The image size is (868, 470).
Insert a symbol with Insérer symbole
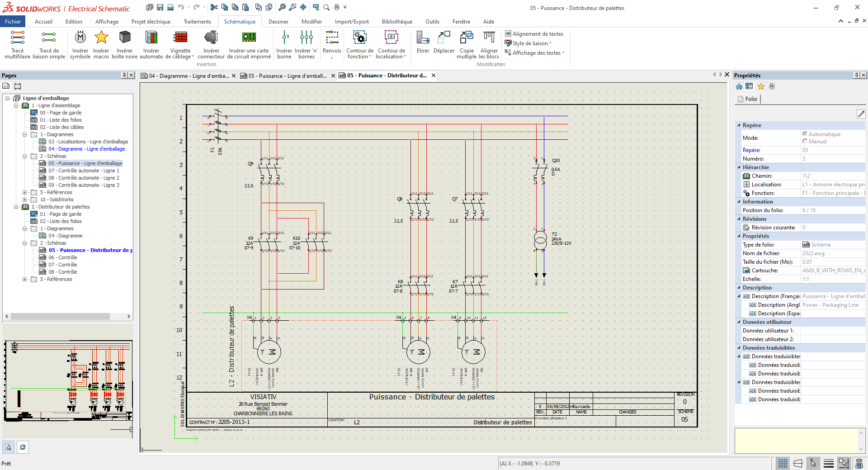coord(80,44)
